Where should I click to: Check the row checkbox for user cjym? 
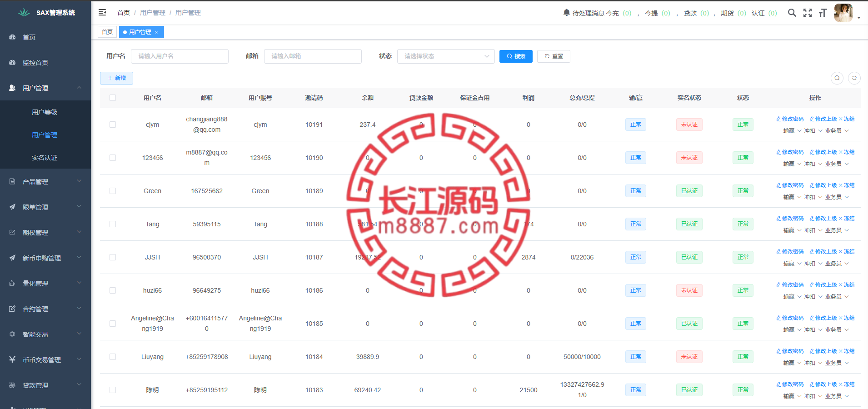tap(113, 125)
